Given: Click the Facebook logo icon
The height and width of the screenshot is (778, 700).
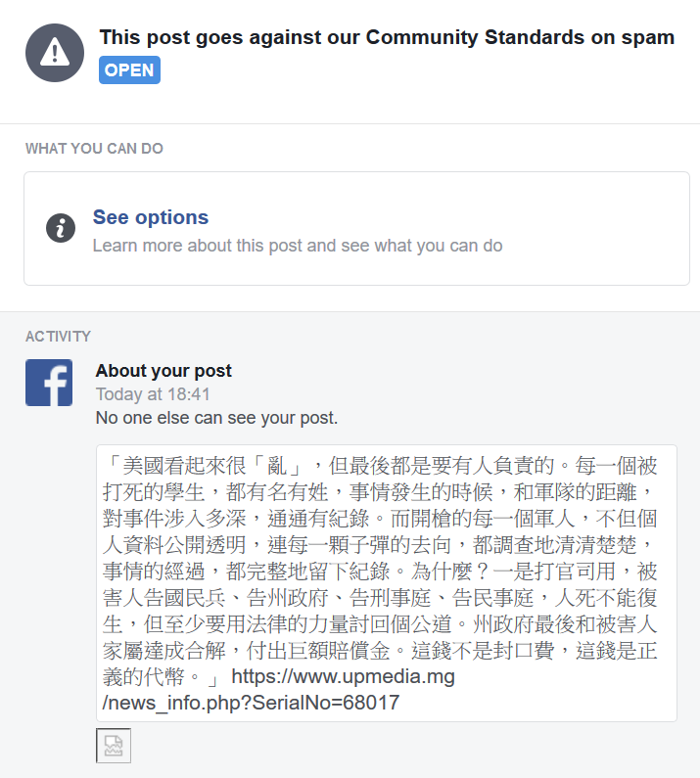Looking at the screenshot, I should point(49,383).
